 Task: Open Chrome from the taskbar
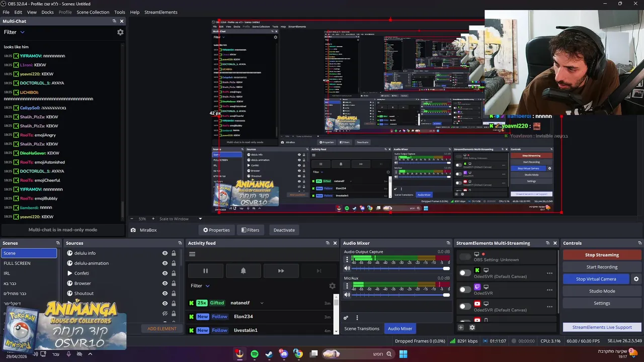[x=298, y=354]
